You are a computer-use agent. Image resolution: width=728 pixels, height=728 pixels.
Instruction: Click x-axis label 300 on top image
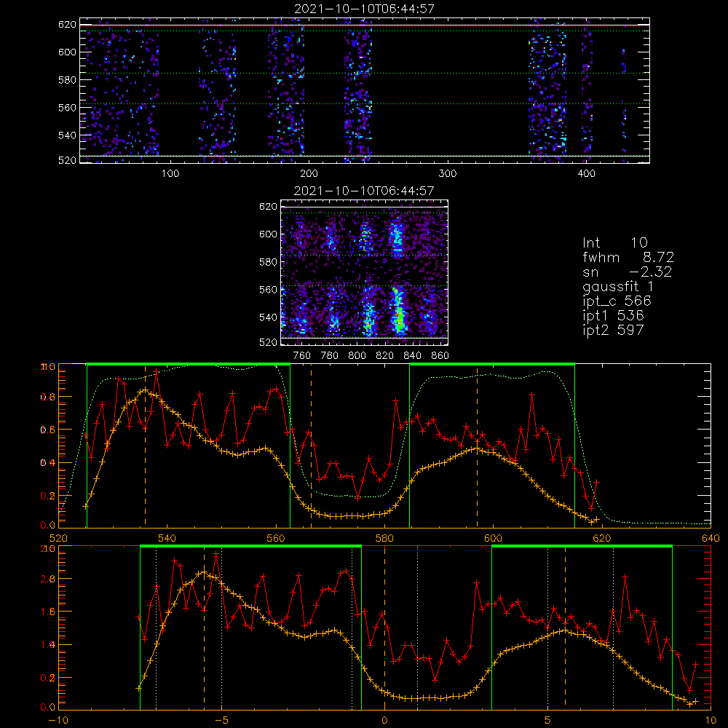tap(447, 174)
